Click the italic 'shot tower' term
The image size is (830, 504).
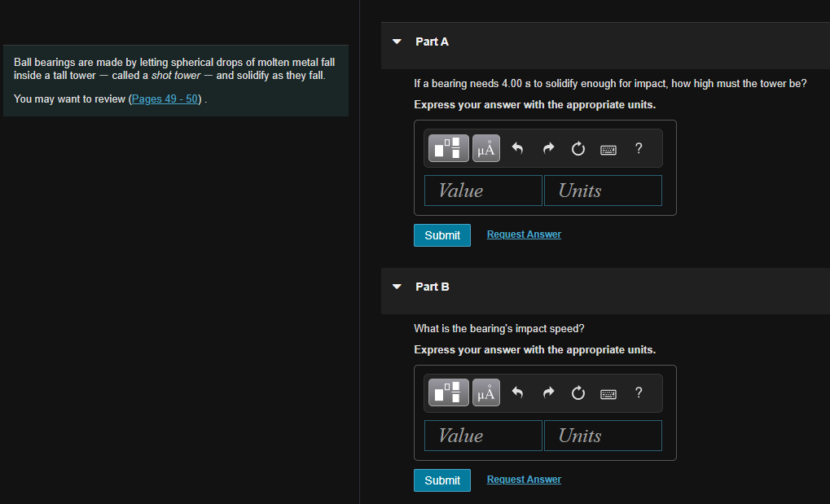[176, 75]
